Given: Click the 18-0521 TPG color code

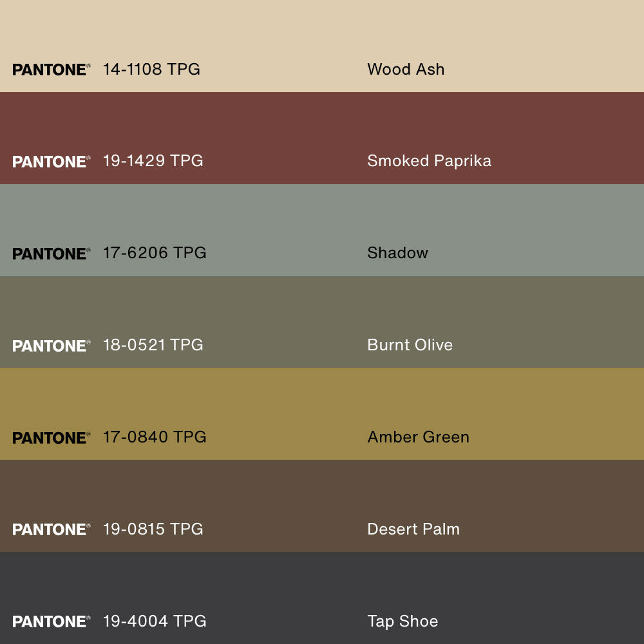Looking at the screenshot, I should [153, 345].
